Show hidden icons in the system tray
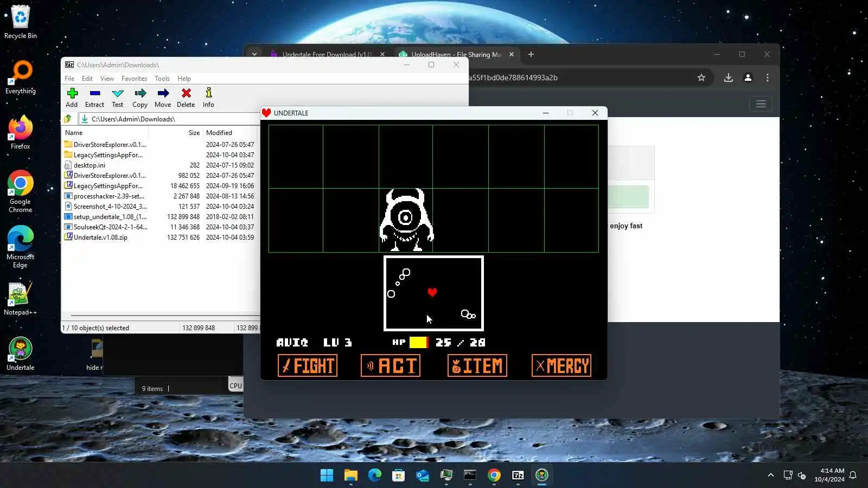The width and height of the screenshot is (868, 488). tap(770, 476)
